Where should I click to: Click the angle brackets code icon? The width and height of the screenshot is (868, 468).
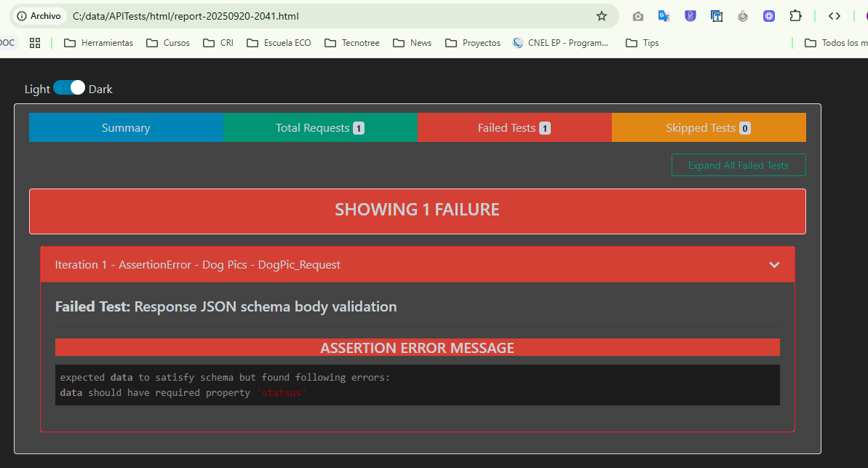pyautogui.click(x=835, y=16)
